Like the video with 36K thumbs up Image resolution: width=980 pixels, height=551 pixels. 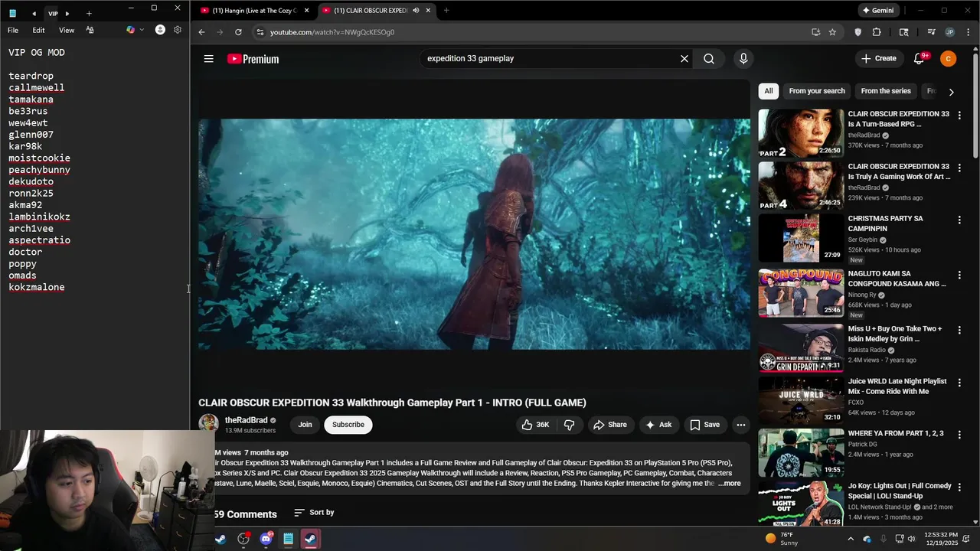pyautogui.click(x=535, y=425)
